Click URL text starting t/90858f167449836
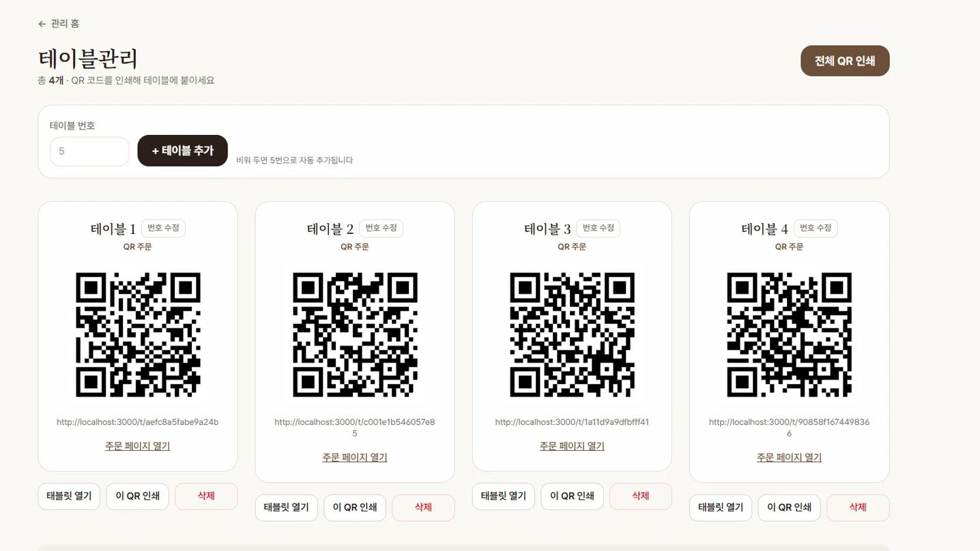The width and height of the screenshot is (980, 551). click(x=790, y=428)
